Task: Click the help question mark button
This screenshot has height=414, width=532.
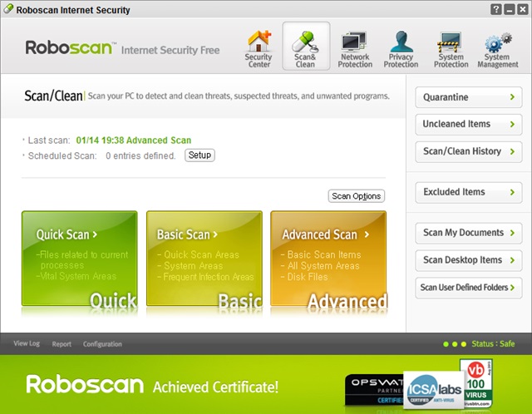Action: (x=495, y=9)
